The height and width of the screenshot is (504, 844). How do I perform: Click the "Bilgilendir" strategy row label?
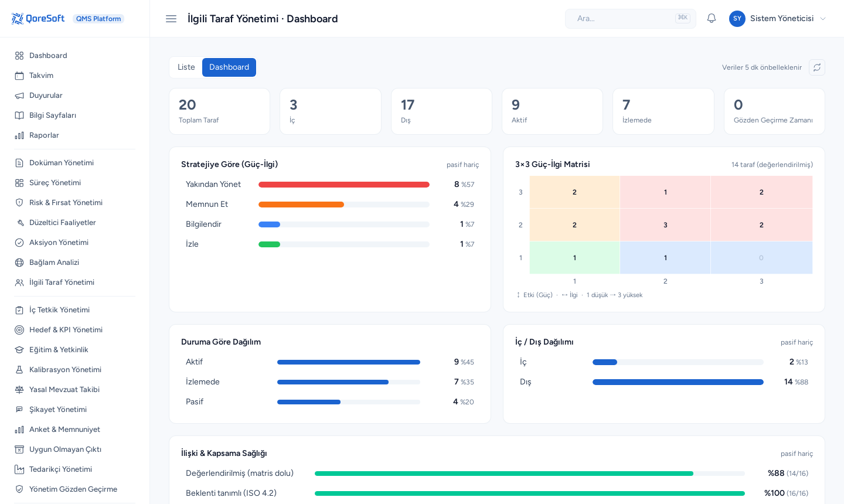(x=203, y=224)
